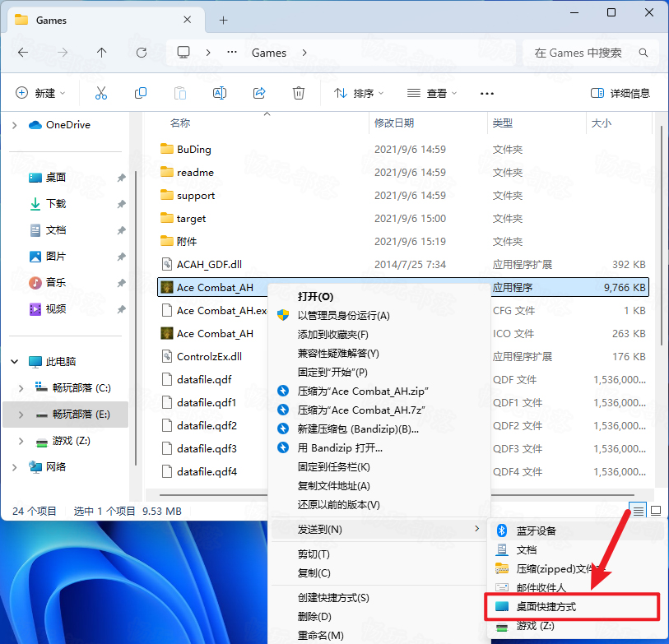Toggle the 详细信息 details pane

(x=620, y=93)
